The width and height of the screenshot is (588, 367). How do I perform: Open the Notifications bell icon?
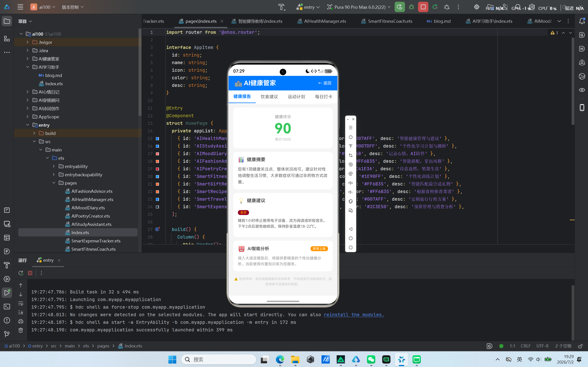tap(582, 21)
